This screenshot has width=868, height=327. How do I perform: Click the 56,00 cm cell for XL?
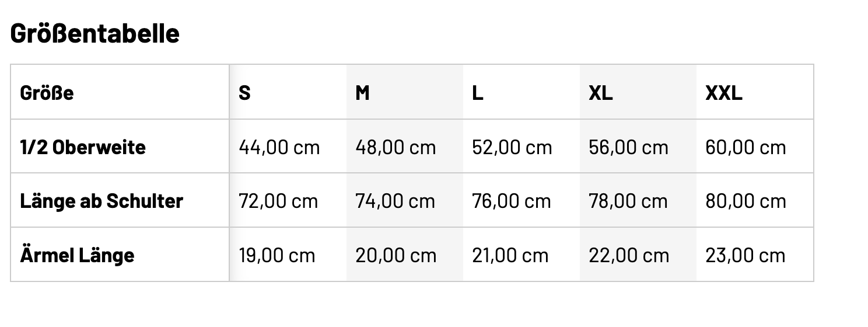628,147
